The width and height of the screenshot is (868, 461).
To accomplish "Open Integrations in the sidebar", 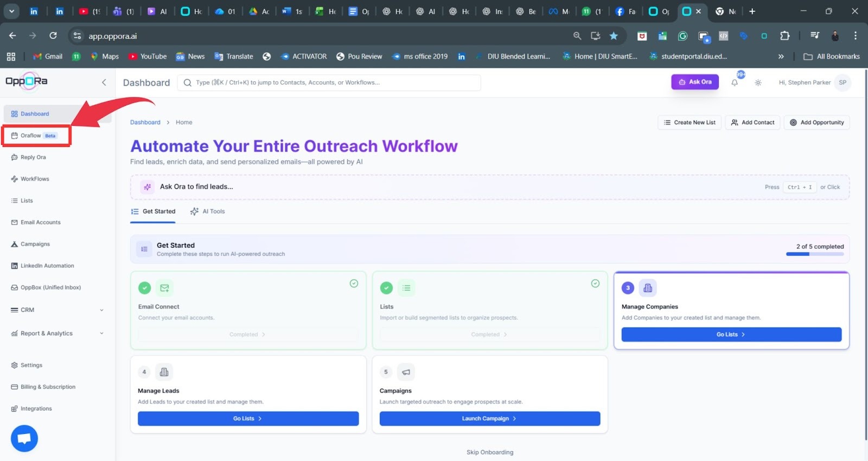I will point(36,409).
